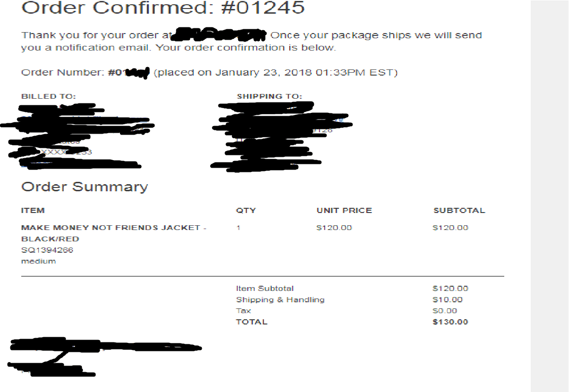Click the ITEM column header
Screen dimensions: 569x392
[x=33, y=211]
